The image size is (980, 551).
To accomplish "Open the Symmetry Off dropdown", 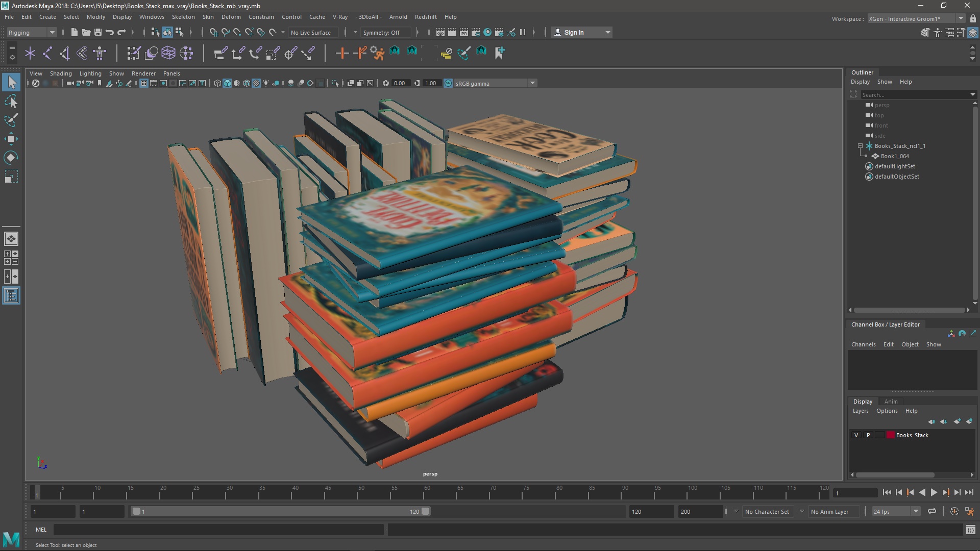I will tap(386, 33).
